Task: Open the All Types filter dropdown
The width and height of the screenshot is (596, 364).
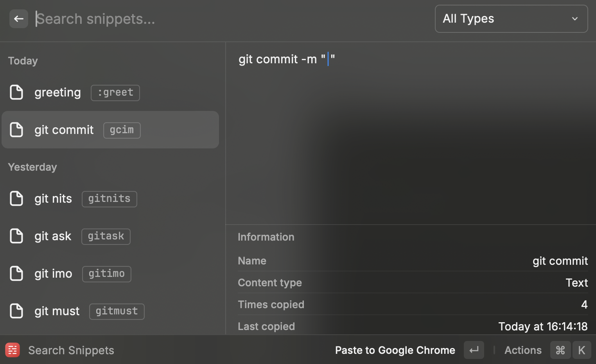Action: (x=511, y=19)
